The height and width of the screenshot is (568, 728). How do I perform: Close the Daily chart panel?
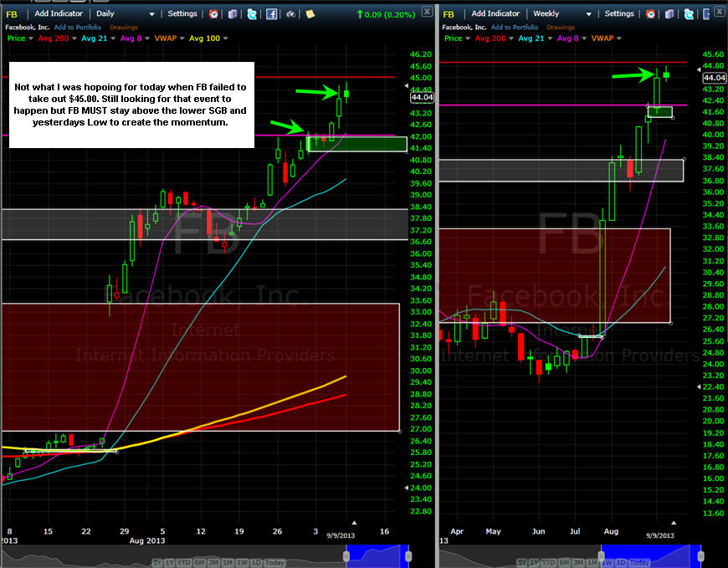[x=427, y=12]
